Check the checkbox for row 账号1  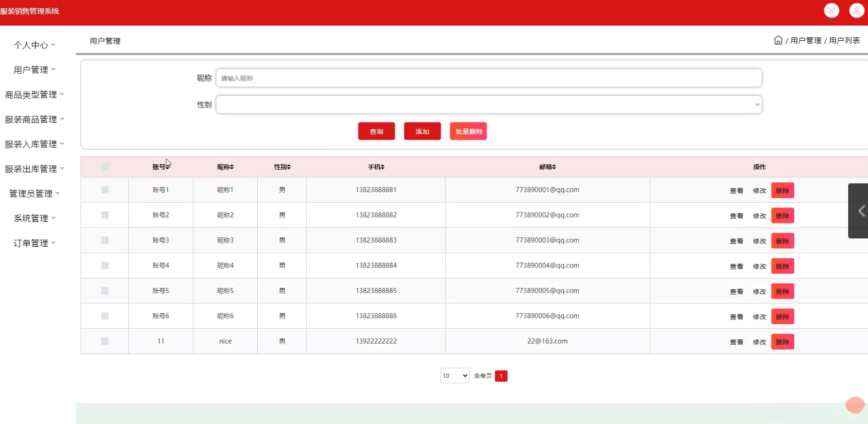click(105, 190)
